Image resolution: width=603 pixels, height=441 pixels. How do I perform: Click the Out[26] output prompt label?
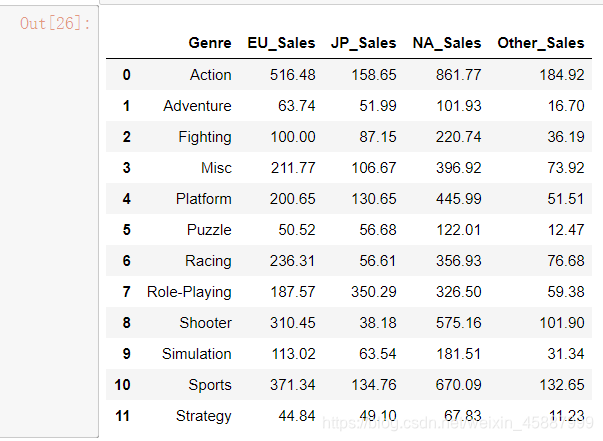(55, 23)
